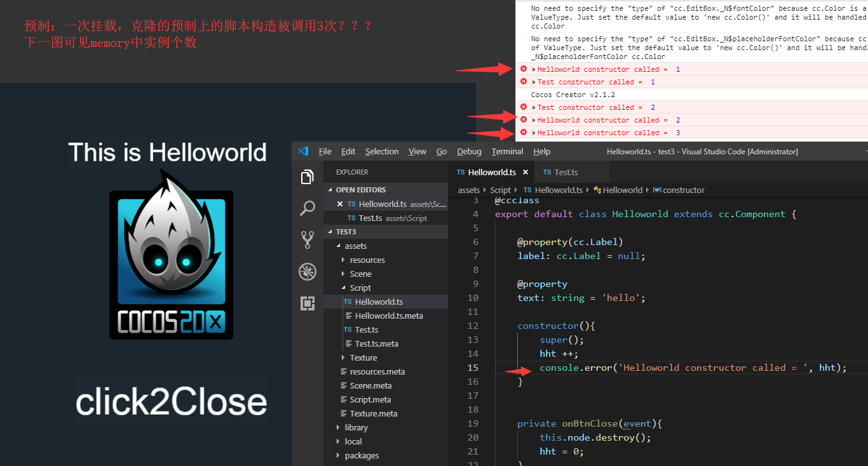The image size is (868, 466).
Task: Open the Selection menu
Action: coord(382,152)
